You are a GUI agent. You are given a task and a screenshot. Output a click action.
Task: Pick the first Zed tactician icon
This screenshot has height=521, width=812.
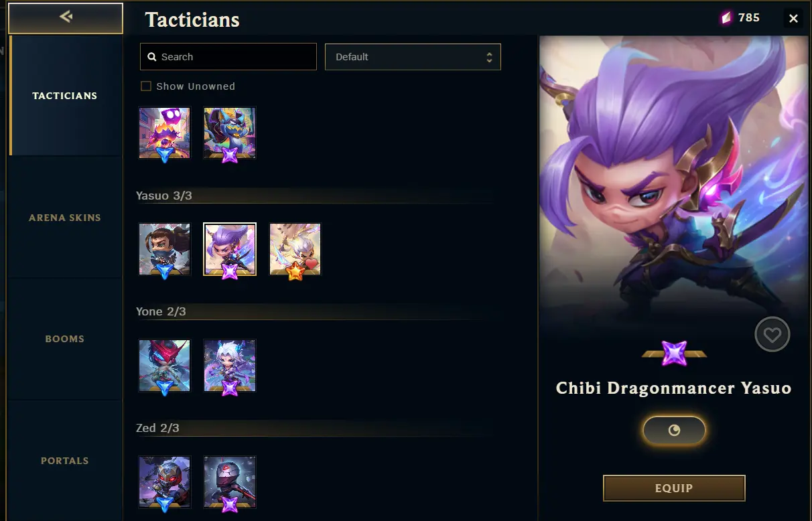pos(165,482)
